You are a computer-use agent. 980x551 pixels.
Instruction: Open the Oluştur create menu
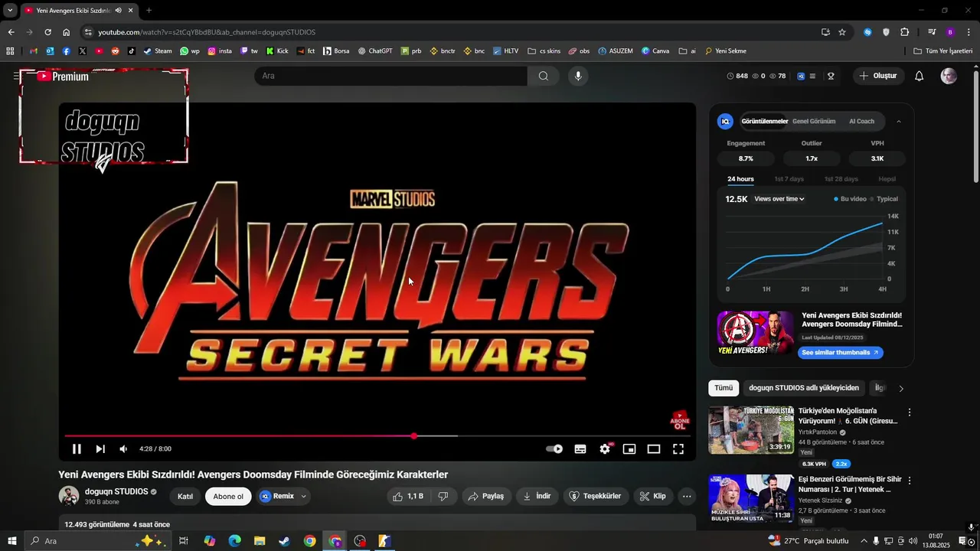[877, 76]
